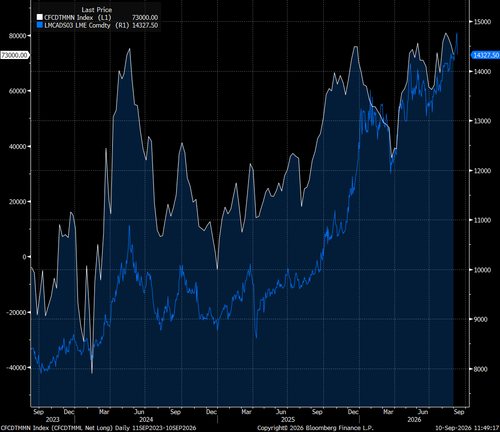Click the 80000 left axis label
The height and width of the screenshot is (432, 500).
tap(17, 36)
